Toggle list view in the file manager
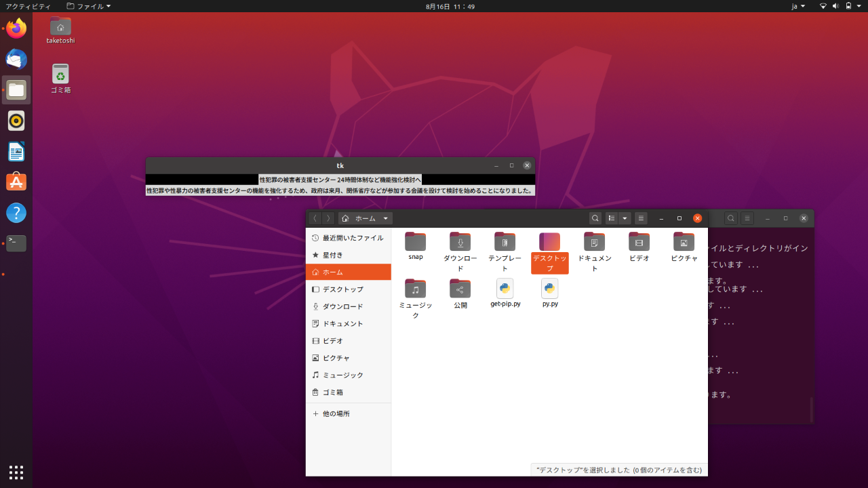Viewport: 868px width, 488px height. pos(612,218)
